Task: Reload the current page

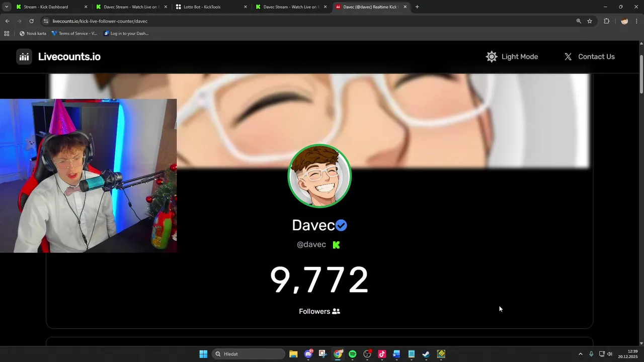Action: 31,21
